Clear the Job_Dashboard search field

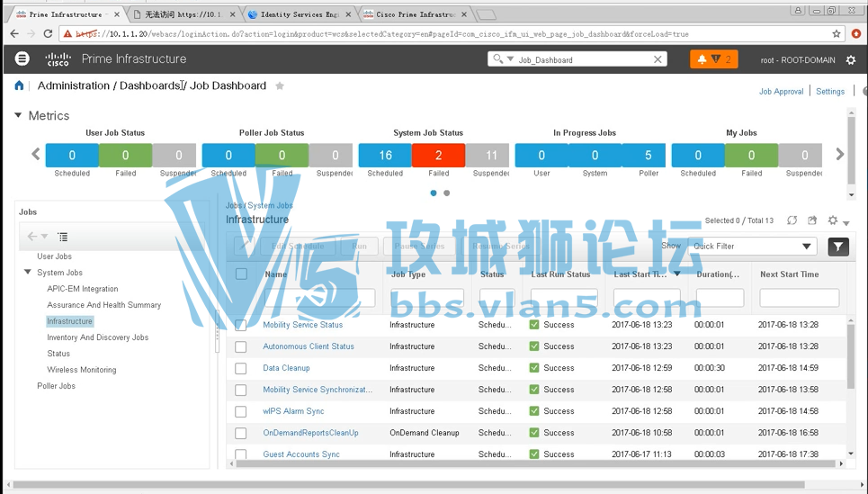point(658,59)
